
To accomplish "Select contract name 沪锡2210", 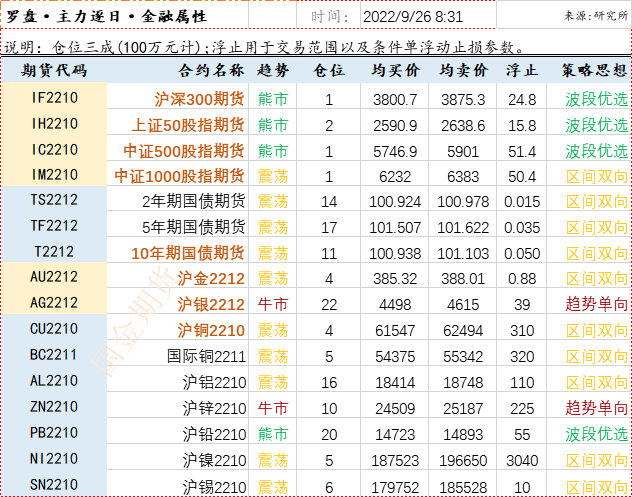I will [x=214, y=487].
